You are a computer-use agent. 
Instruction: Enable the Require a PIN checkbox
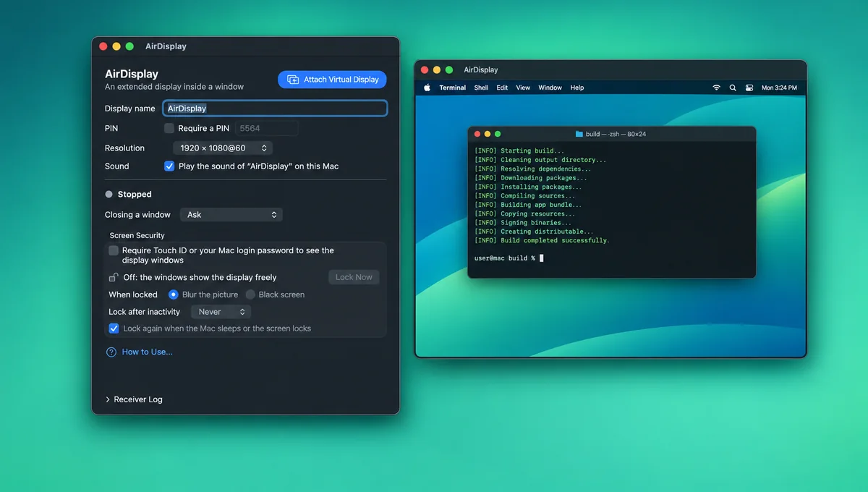(x=169, y=128)
